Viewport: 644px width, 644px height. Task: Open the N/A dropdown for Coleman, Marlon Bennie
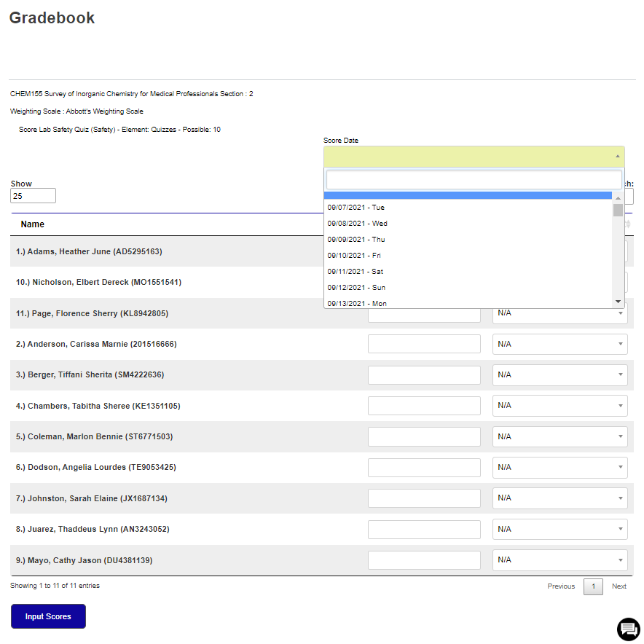[560, 436]
